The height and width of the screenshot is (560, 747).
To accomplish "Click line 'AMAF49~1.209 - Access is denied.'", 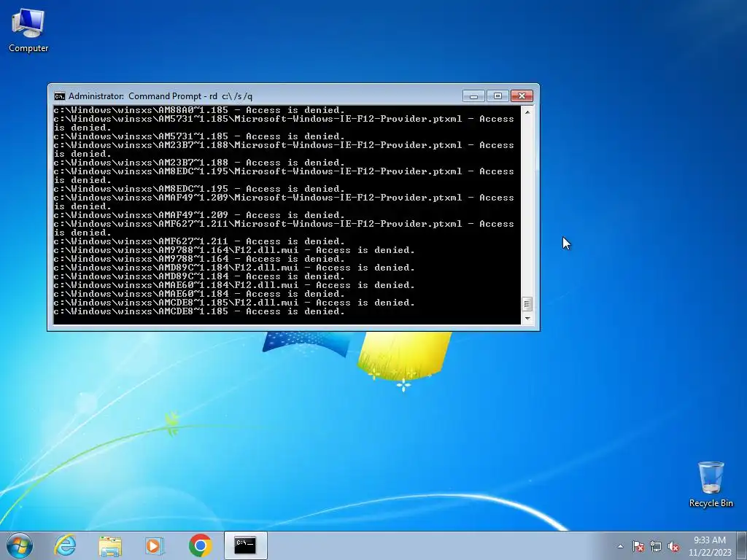I will tap(198, 215).
